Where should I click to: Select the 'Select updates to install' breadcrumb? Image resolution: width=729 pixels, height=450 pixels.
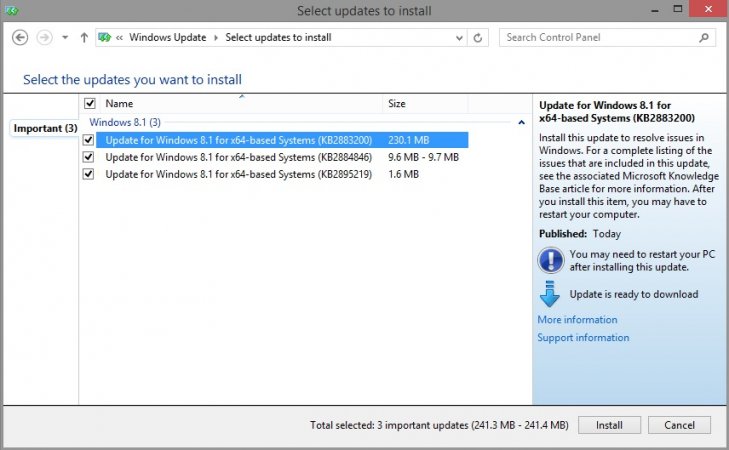point(278,37)
